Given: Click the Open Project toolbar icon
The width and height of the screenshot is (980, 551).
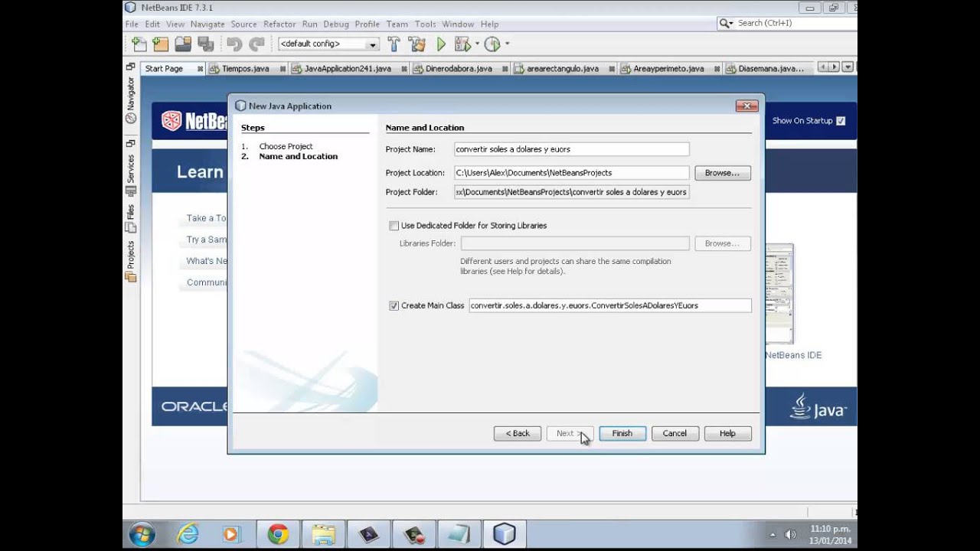Looking at the screenshot, I should point(182,44).
